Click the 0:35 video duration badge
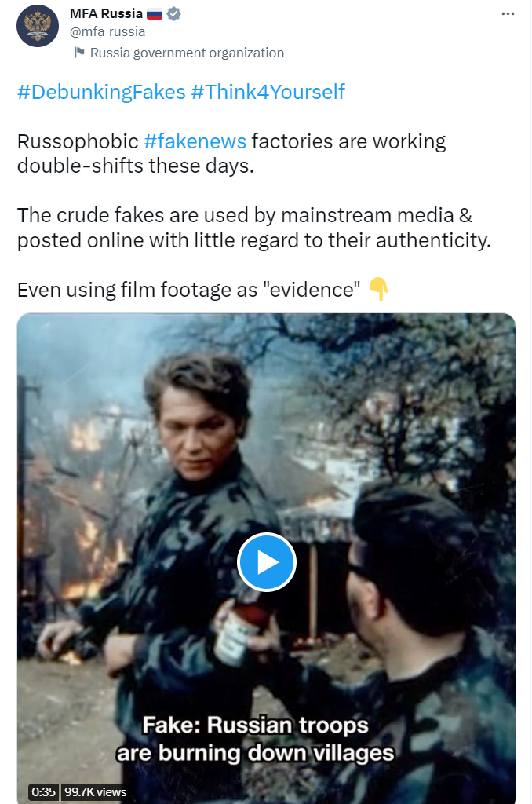This screenshot has height=804, width=532. [x=44, y=791]
